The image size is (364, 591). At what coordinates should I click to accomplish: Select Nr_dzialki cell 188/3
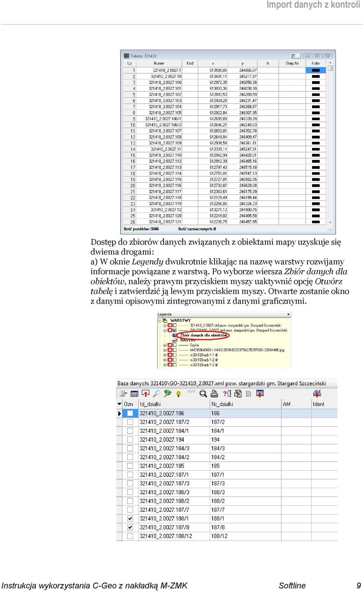coord(245,492)
